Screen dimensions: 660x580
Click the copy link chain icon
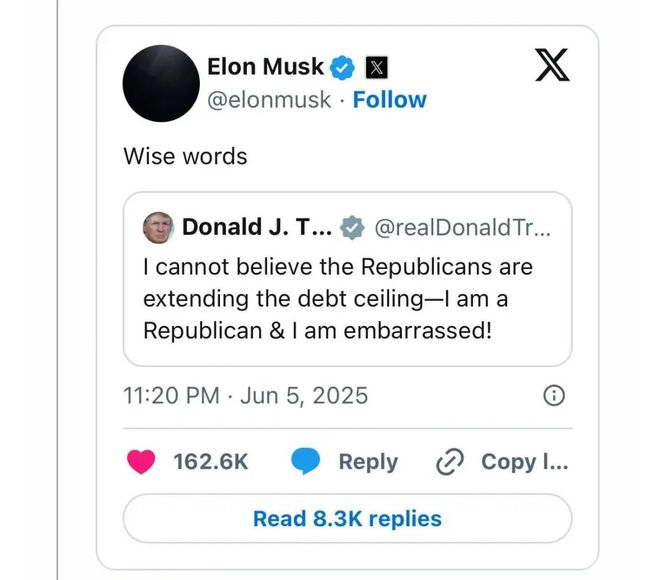tap(451, 462)
